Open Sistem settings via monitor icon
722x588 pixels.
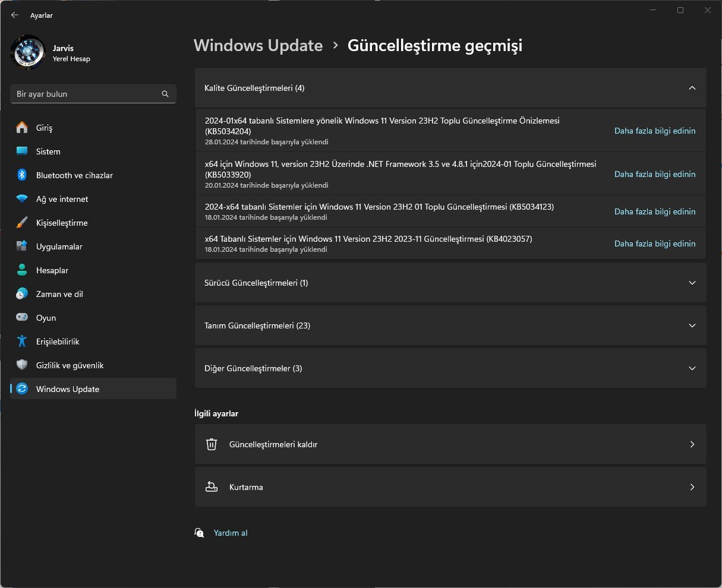[22, 151]
